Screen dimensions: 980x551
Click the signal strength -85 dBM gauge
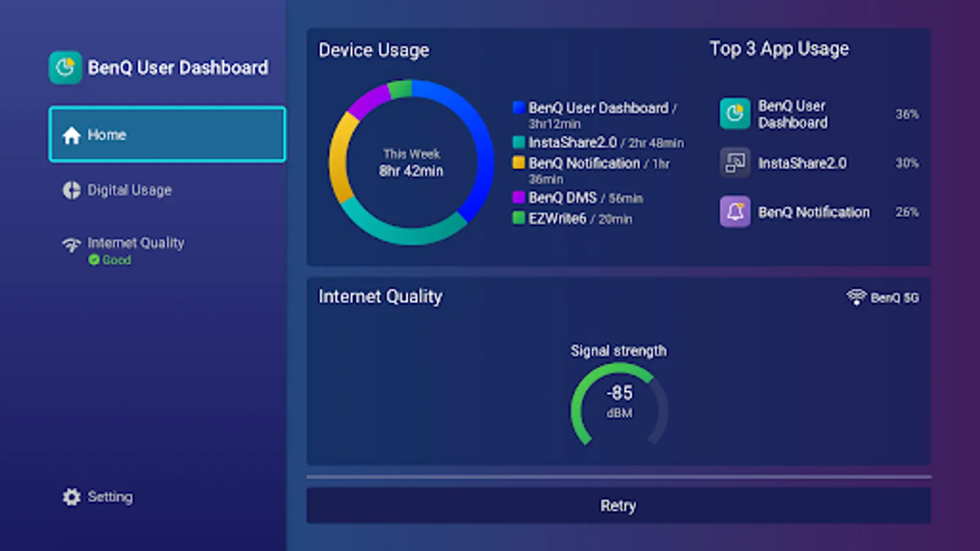click(x=619, y=405)
